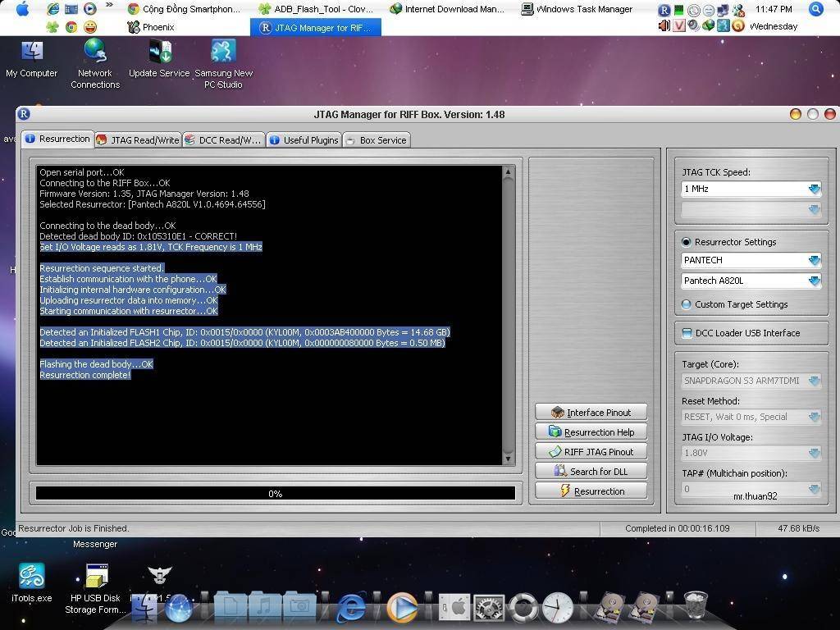Open the PANTECH manufacturer dropdown
Screen dimensions: 840x630
751,260
